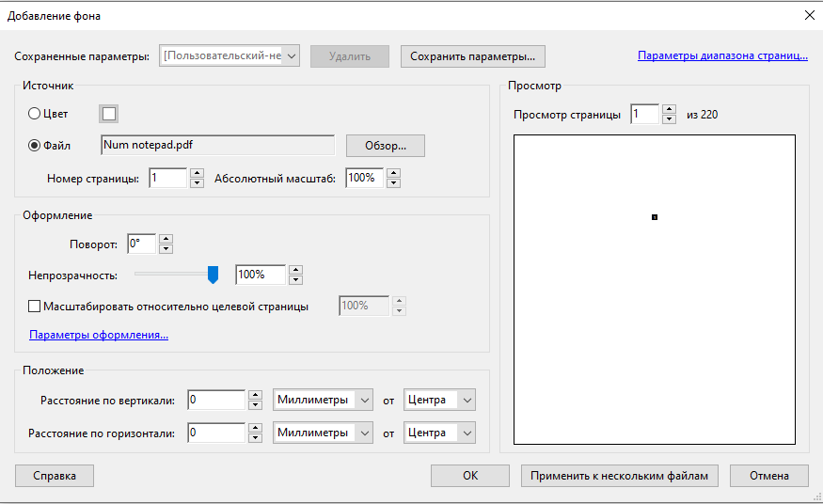Screen dimensions: 823x504
Task: Click Расстояние по вертикали input field
Action: click(216, 400)
